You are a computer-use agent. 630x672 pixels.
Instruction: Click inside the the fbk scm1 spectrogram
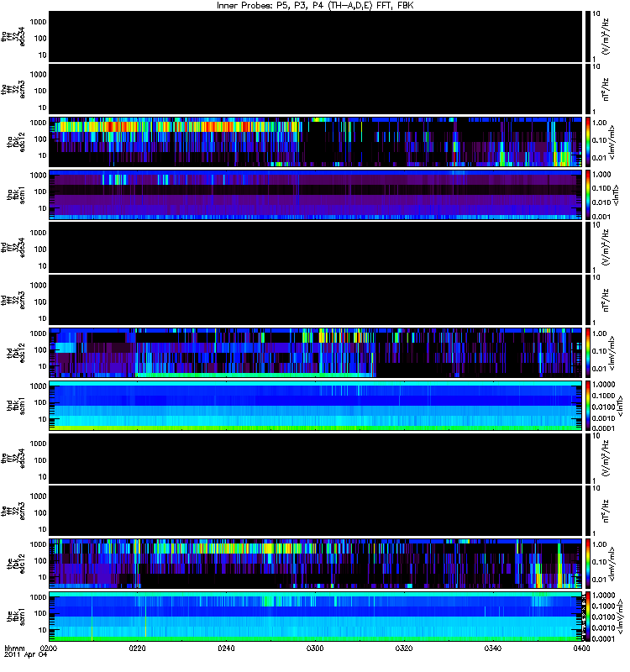pyautogui.click(x=316, y=617)
